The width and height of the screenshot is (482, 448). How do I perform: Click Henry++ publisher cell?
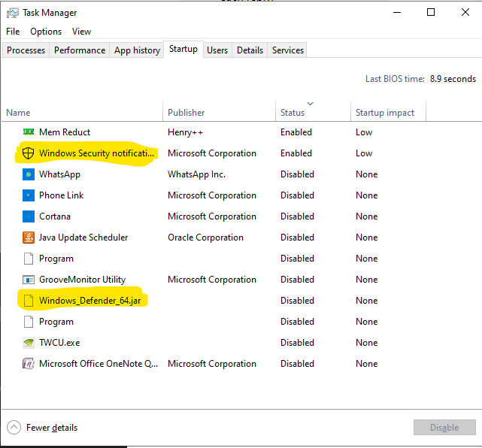[x=185, y=132]
